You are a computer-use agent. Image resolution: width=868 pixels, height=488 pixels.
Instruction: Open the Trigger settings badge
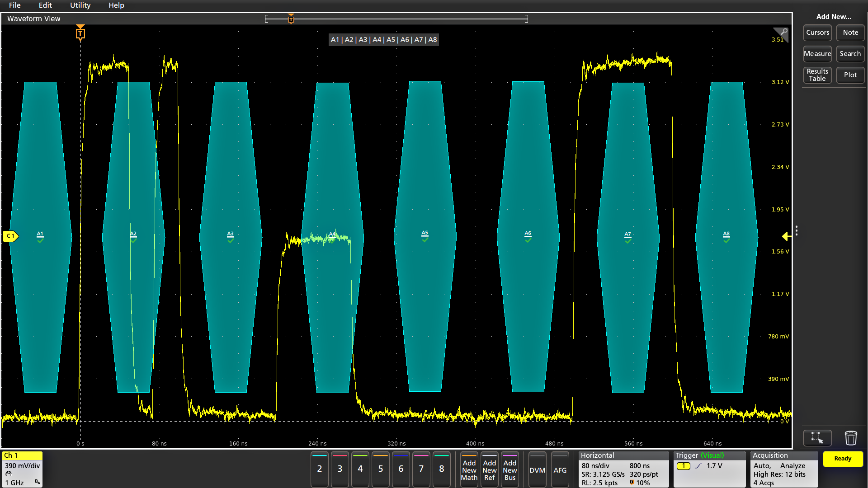(709, 469)
